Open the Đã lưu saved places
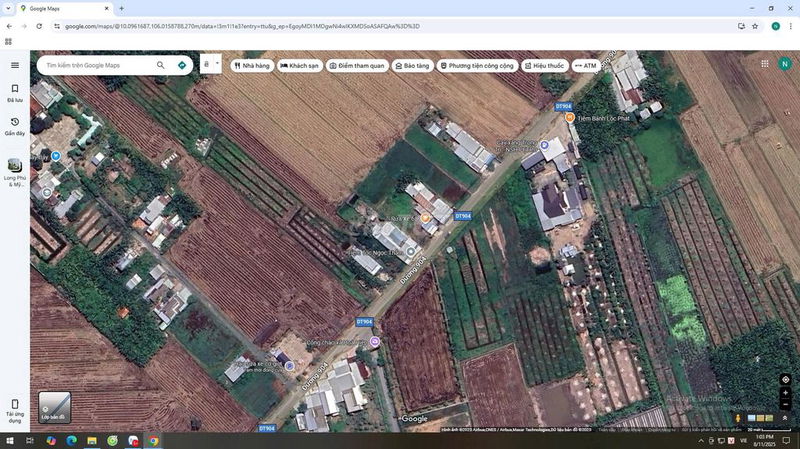Screen dimensions: 800x449 pos(15,93)
